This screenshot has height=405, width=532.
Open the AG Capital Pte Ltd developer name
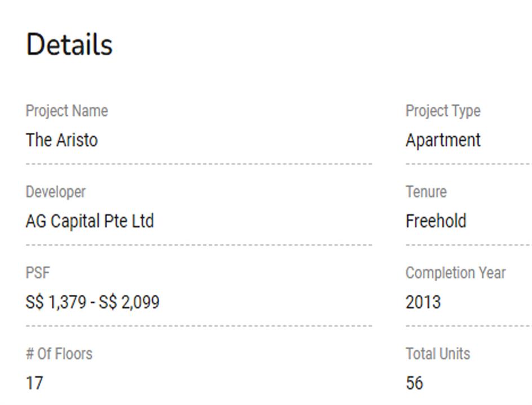coord(89,221)
